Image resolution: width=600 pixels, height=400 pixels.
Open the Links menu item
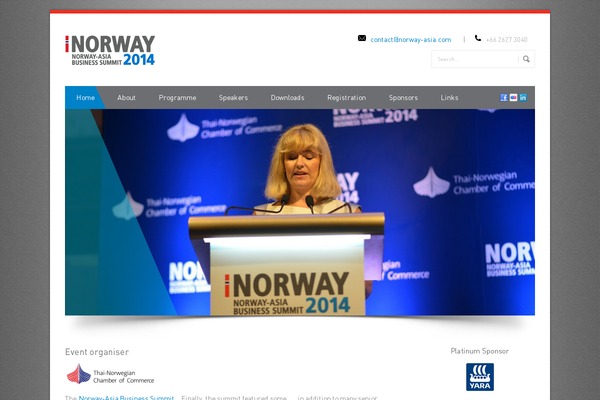point(449,98)
